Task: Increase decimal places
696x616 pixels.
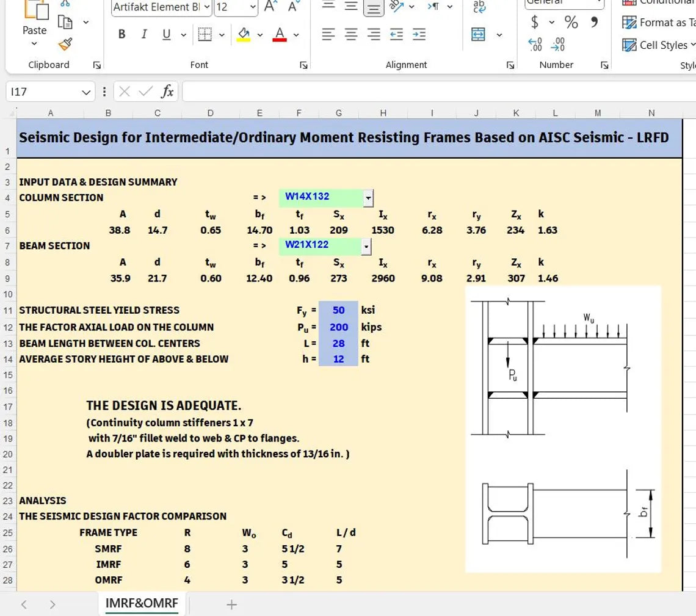Action: pyautogui.click(x=535, y=45)
